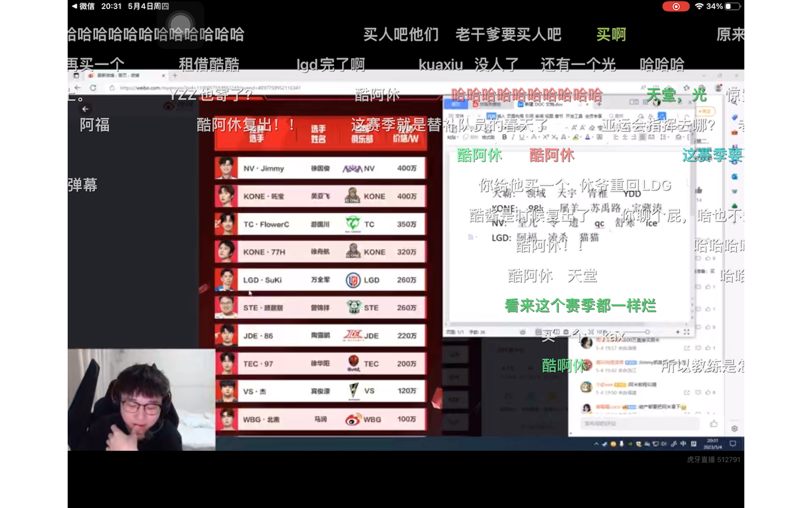The width and height of the screenshot is (812, 508).
Task: Enter WPS fullscreen view icon
Action: 687,332
